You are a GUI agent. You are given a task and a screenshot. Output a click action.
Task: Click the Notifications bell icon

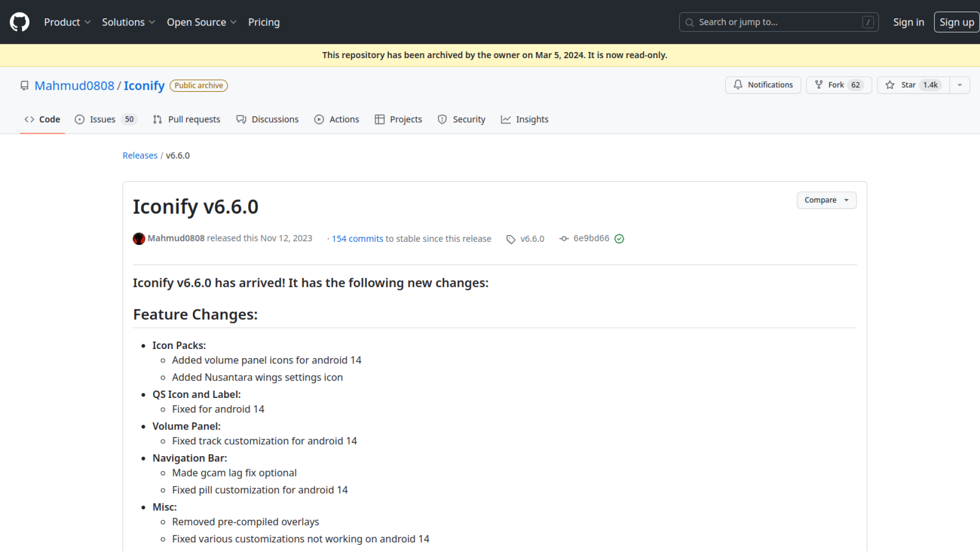[x=738, y=85]
